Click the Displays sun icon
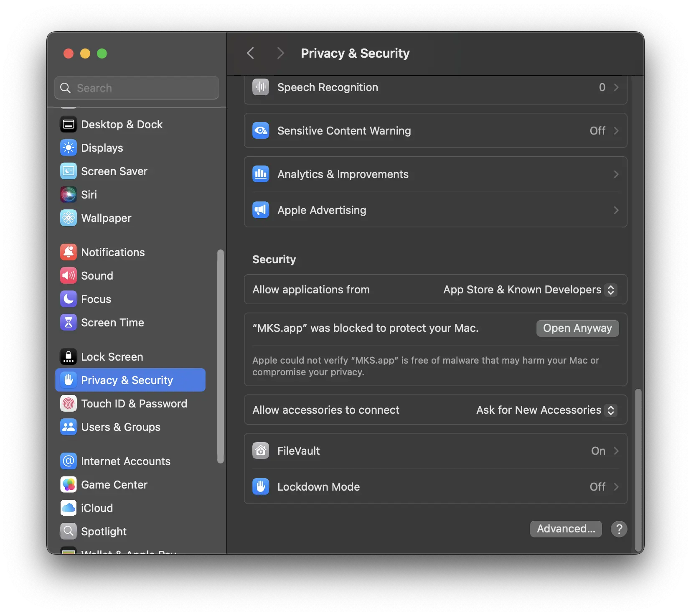The height and width of the screenshot is (616, 691). [x=69, y=148]
